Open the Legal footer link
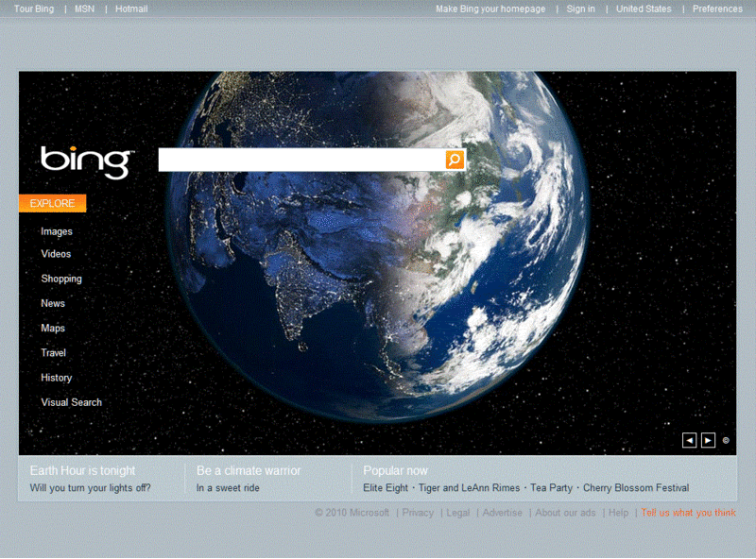Viewport: 756px width, 559px height. tap(457, 512)
